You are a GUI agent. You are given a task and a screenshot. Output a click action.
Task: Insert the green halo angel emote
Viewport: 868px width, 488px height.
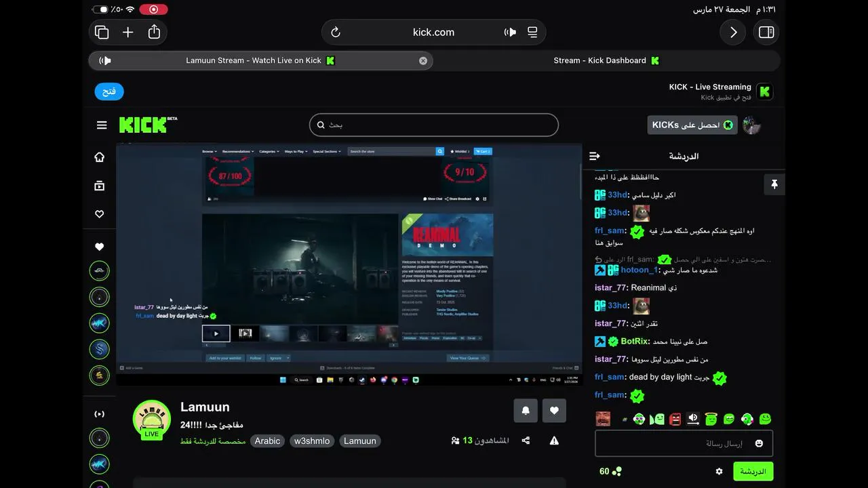click(x=711, y=419)
